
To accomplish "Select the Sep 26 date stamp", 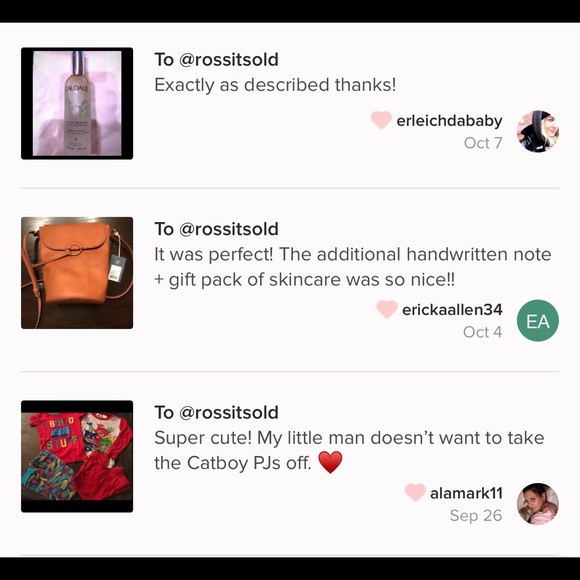I will (476, 516).
